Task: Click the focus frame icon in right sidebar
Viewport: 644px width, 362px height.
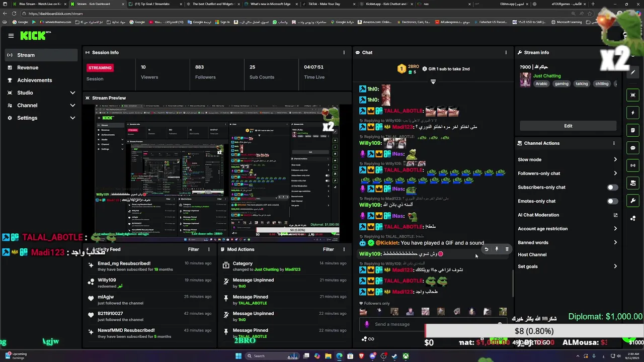Action: pyautogui.click(x=633, y=95)
